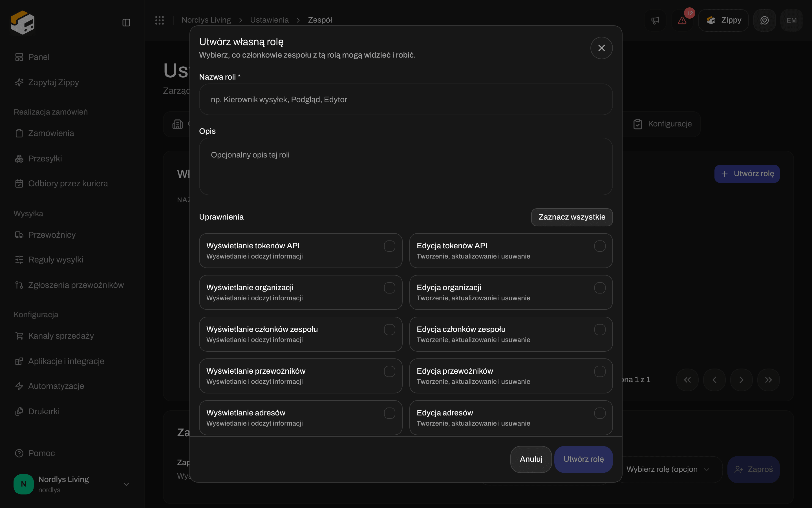The height and width of the screenshot is (508, 812).
Task: Click the EM user avatar
Action: (791, 20)
